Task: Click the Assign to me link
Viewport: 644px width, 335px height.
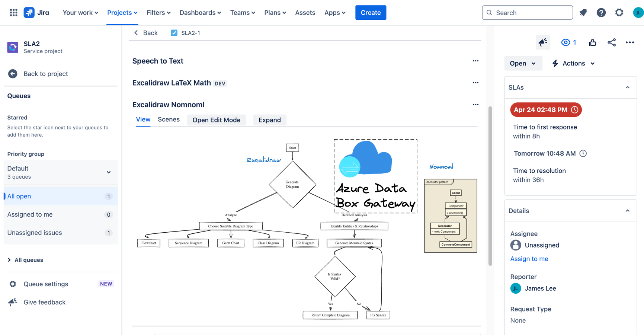Action: (x=529, y=259)
